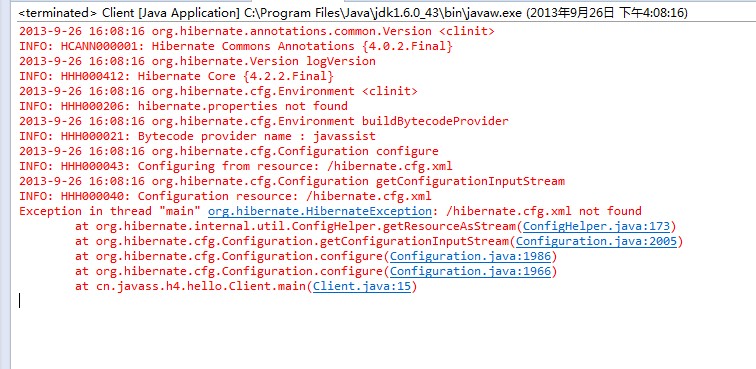756x369 pixels.
Task: Click the 'at cn.javass.h4.hello.Client.main' text
Action: [190, 287]
